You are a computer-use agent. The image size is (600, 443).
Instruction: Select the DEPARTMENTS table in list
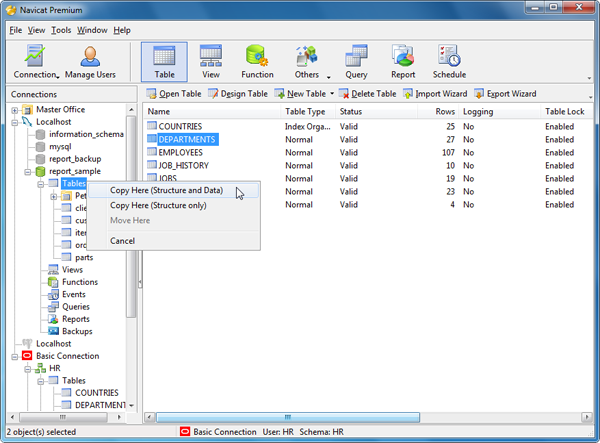pos(187,139)
